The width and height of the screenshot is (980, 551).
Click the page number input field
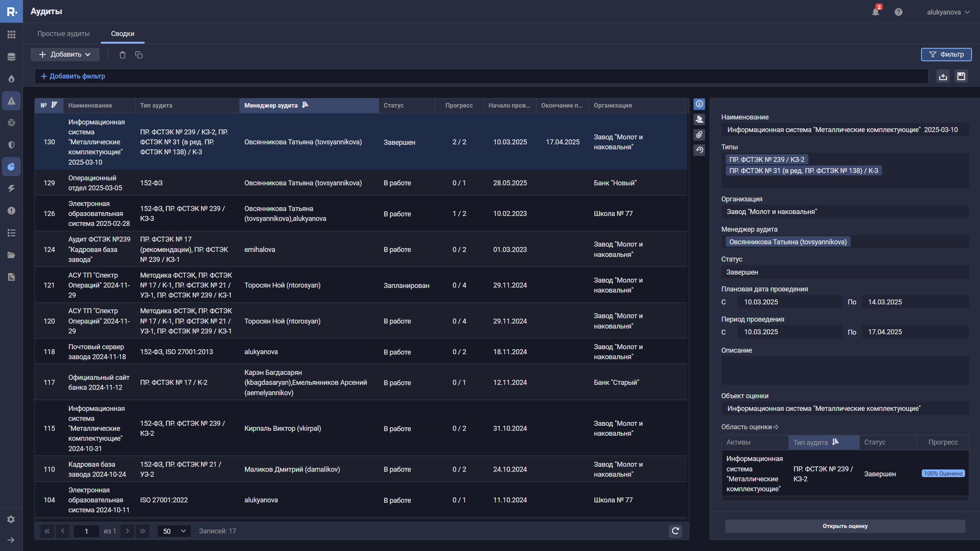pyautogui.click(x=86, y=531)
